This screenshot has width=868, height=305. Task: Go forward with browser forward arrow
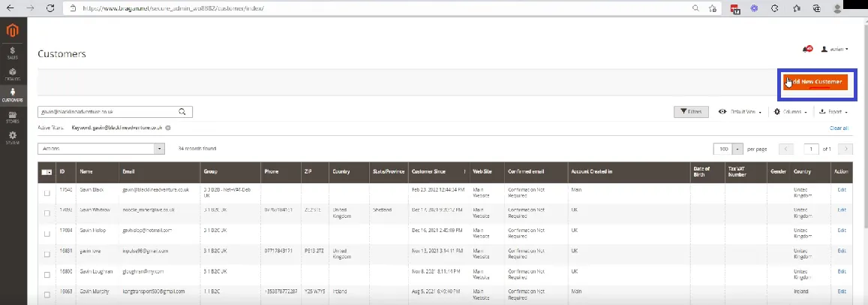(30, 8)
